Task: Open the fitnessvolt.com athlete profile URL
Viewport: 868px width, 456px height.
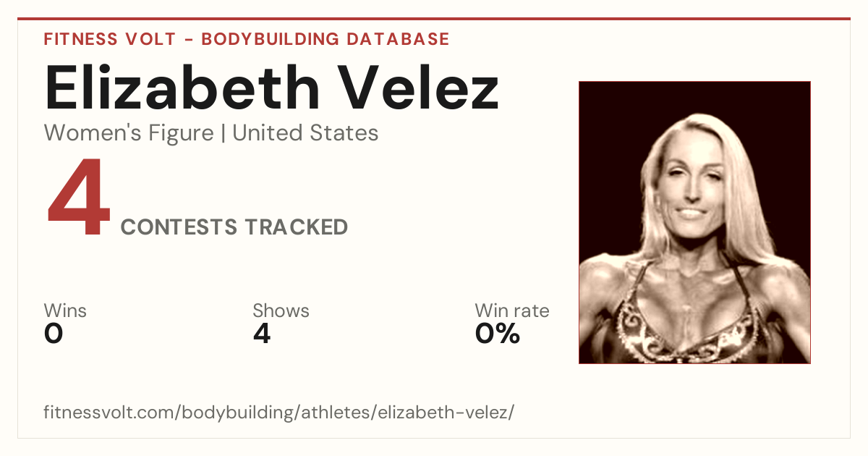Action: coord(279,413)
